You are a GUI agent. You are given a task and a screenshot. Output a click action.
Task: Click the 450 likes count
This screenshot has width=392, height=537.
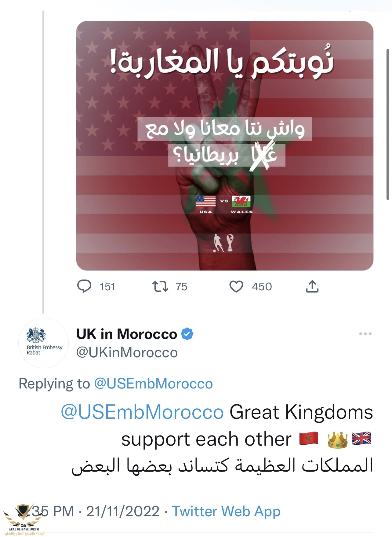(262, 287)
